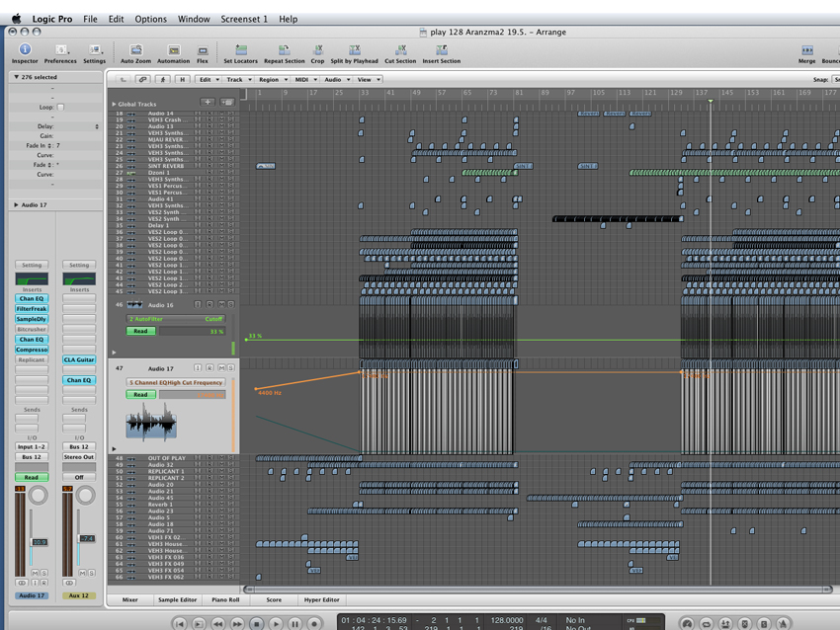
Task: Toggle Hide view with the H button
Action: 183,79
